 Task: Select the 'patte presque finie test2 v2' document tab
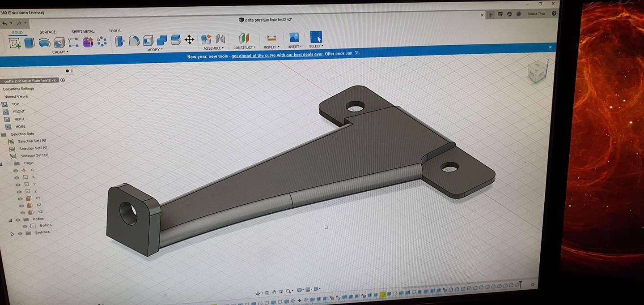[x=266, y=20]
